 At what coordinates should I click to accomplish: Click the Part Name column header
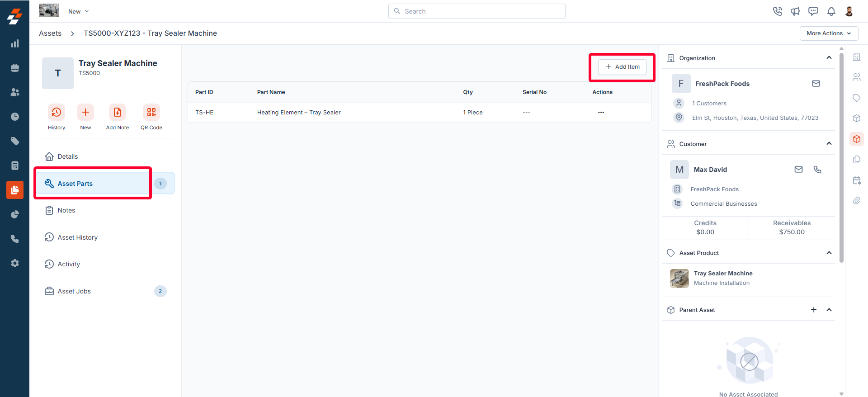271,92
